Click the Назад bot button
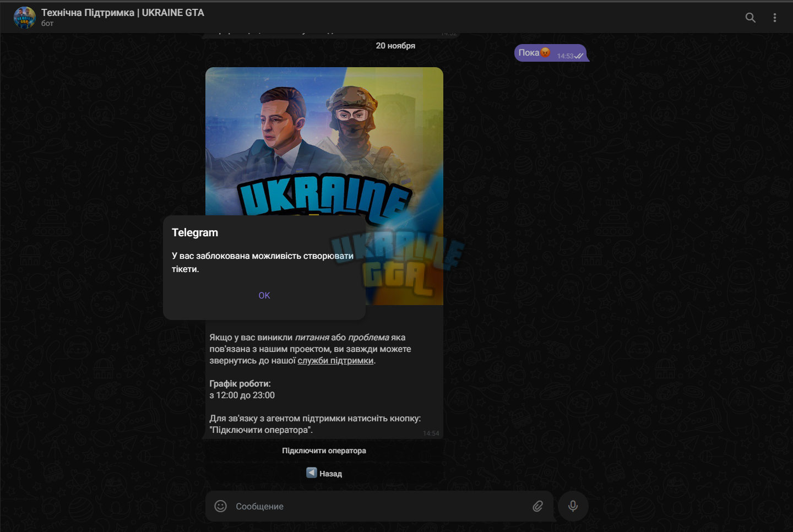This screenshot has height=532, width=793. pos(324,474)
